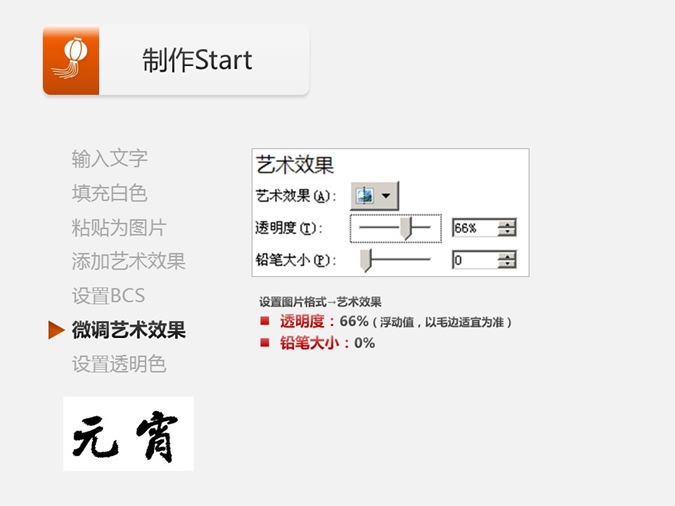Image resolution: width=675 pixels, height=506 pixels.
Task: Click the 透明度 66% input field
Action: click(x=475, y=228)
